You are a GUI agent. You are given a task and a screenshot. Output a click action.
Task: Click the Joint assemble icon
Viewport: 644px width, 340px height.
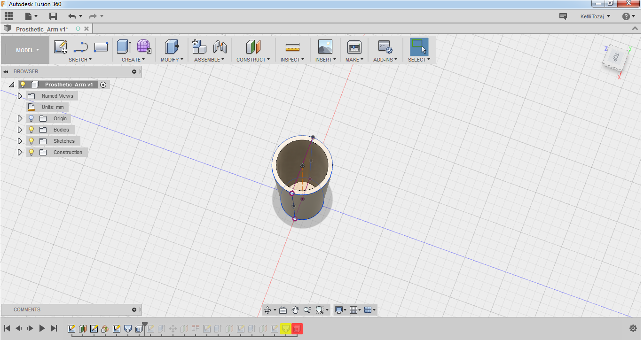[220, 47]
